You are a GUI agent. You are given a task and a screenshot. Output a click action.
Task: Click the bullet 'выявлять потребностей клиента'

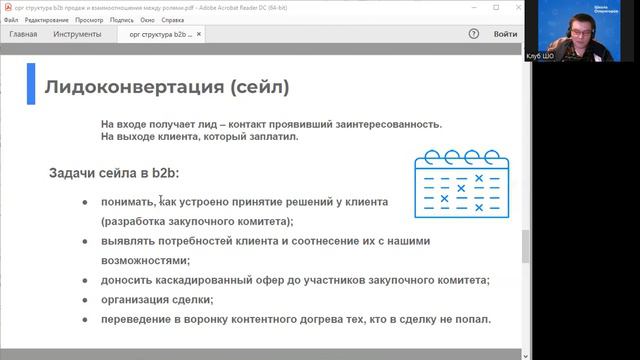(266, 241)
